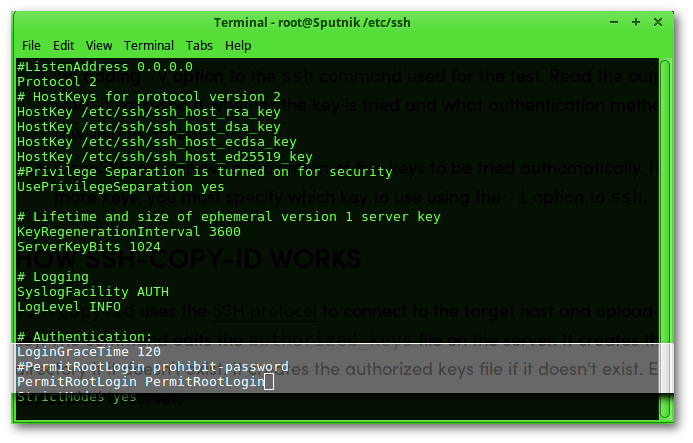
Task: Open the Help menu
Action: 238,46
